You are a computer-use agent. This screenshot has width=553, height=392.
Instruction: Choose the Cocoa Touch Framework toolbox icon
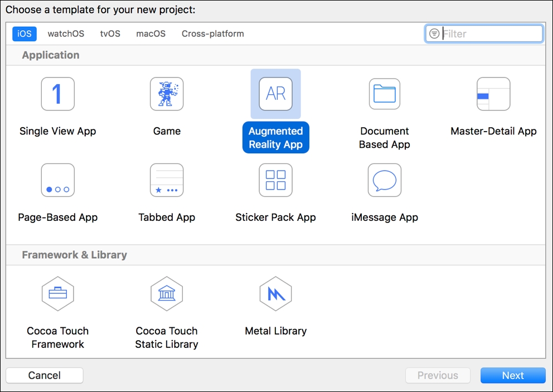click(x=58, y=293)
